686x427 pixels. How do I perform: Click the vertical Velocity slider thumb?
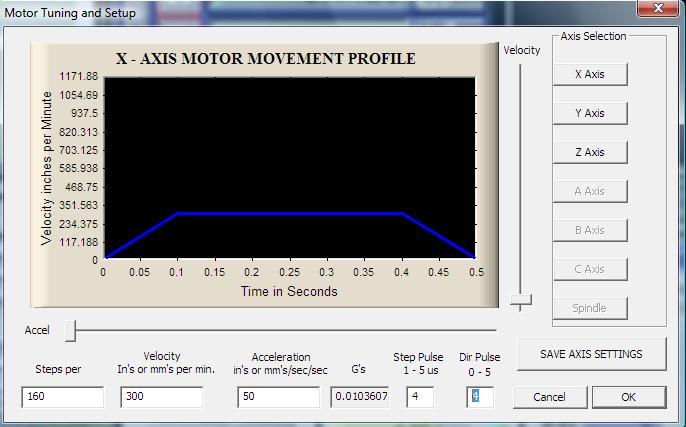pyautogui.click(x=521, y=300)
